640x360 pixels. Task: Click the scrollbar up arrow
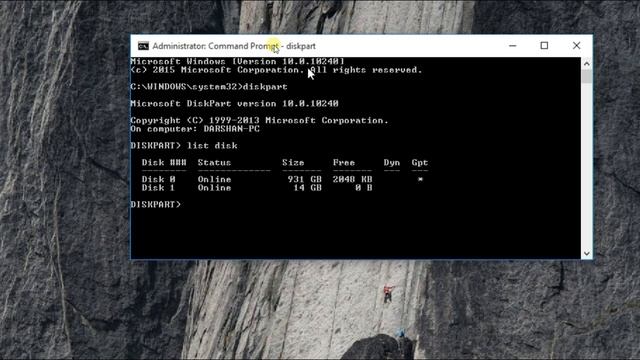587,64
